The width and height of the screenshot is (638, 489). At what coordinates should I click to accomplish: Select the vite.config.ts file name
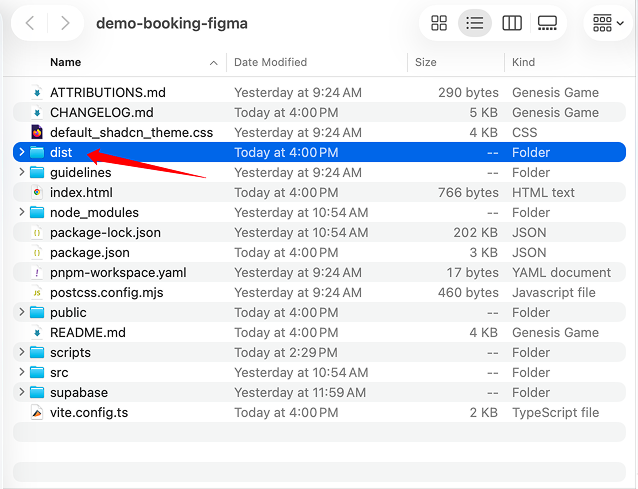pyautogui.click(x=89, y=413)
